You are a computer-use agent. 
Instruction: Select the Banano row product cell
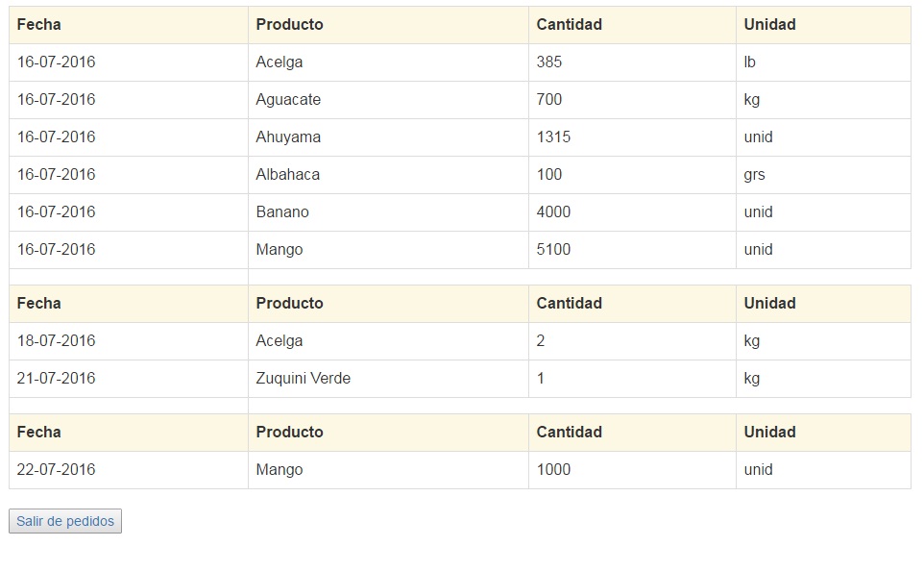pyautogui.click(x=282, y=211)
